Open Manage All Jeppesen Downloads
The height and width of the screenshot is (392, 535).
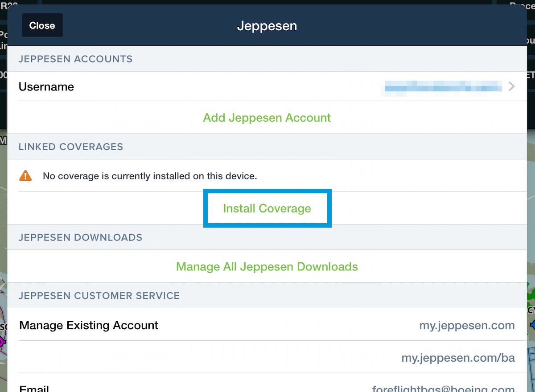click(x=267, y=267)
